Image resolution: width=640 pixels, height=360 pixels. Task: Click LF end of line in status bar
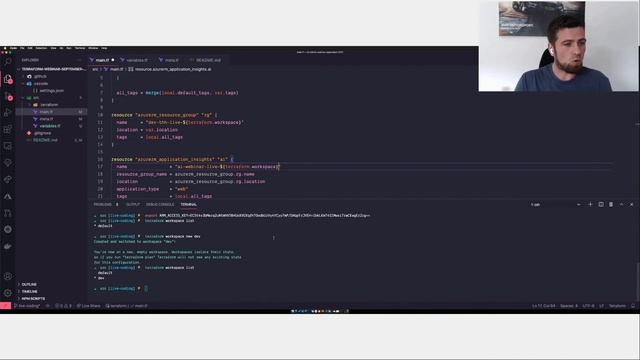point(601,306)
